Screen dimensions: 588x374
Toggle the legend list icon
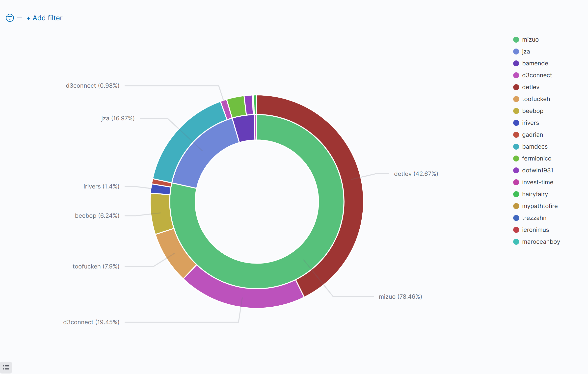pyautogui.click(x=6, y=368)
